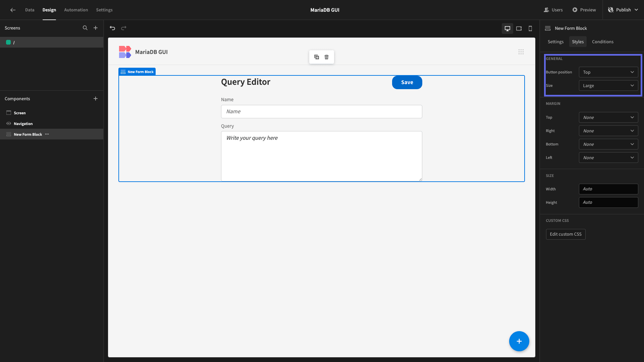Switch to tablet preview icon

519,28
